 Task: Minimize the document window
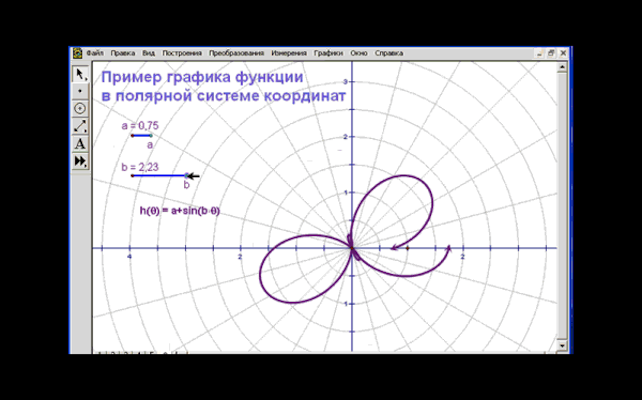click(540, 53)
